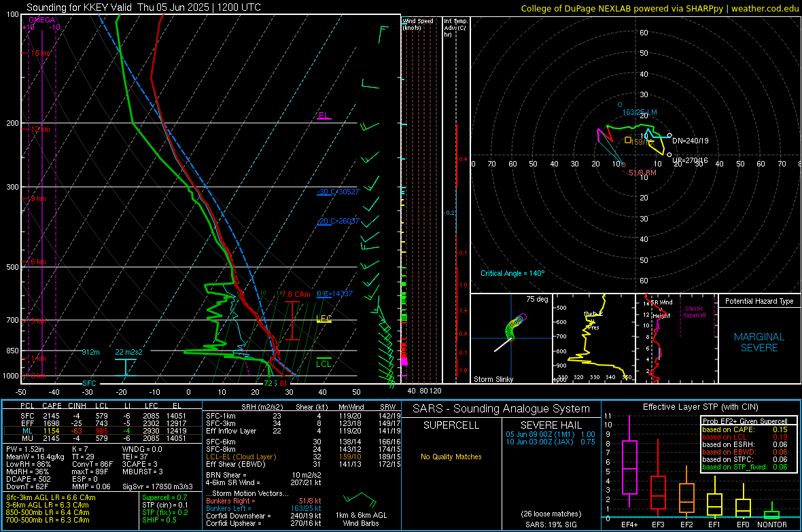The image size is (802, 532).
Task: Click the SHIP = 0.5 value
Action: [160, 520]
